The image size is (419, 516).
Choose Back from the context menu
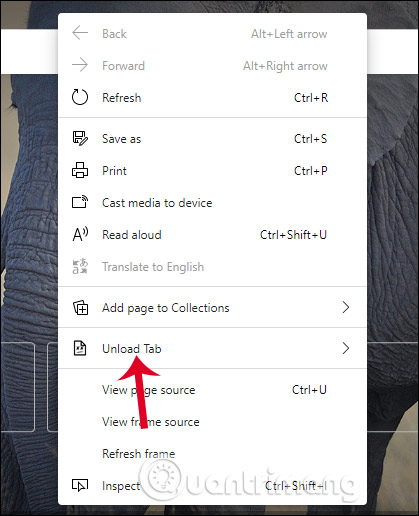[213, 34]
